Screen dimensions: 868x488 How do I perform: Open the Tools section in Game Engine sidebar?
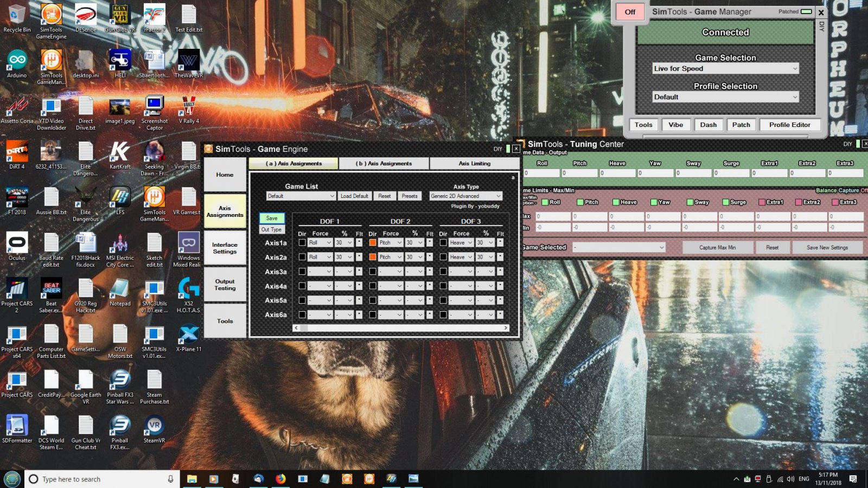pyautogui.click(x=225, y=321)
